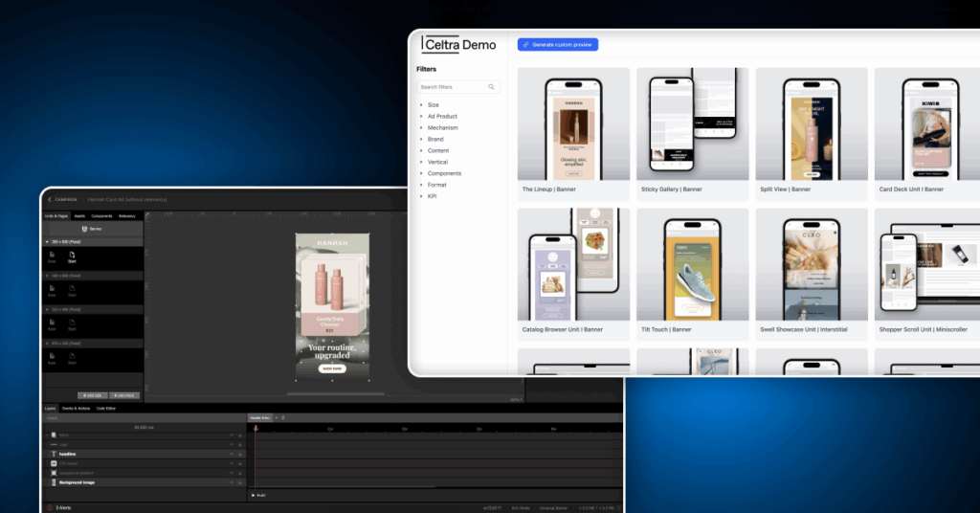The image size is (980, 513).
Task: Hide the CTA button layer with eye icon
Action: click(232, 463)
